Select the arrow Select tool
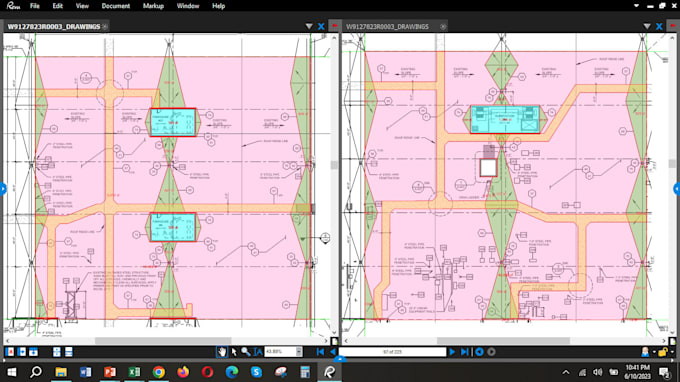The height and width of the screenshot is (382, 680). point(234,352)
